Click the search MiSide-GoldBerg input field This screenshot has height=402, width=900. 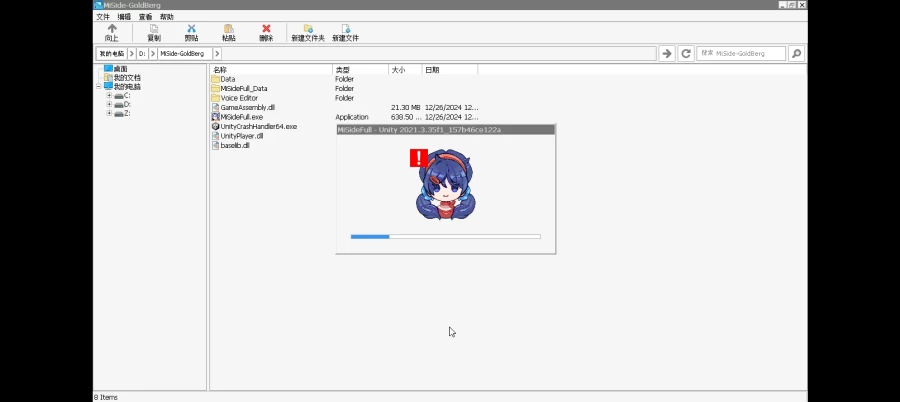coord(740,53)
